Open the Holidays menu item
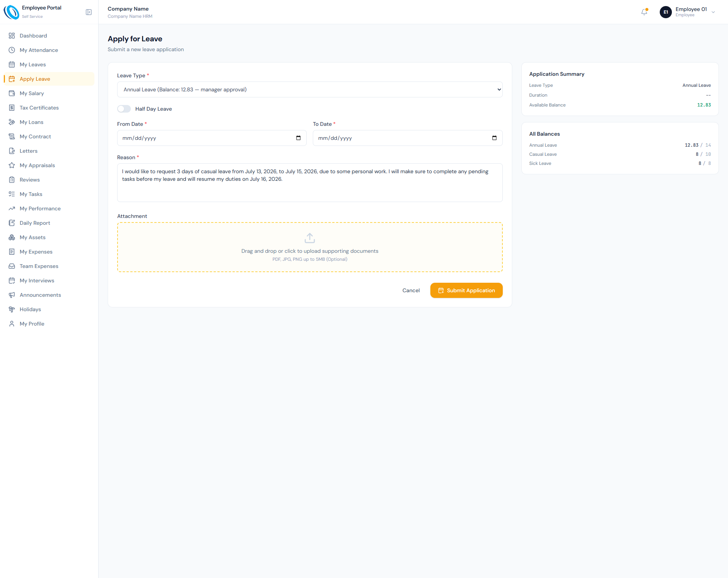The width and height of the screenshot is (728, 578). [x=49, y=309]
